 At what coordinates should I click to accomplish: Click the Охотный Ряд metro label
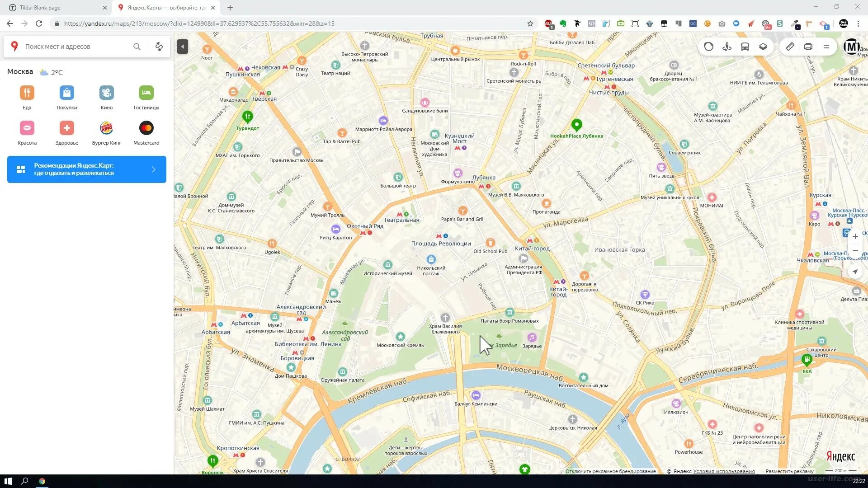[x=365, y=226]
